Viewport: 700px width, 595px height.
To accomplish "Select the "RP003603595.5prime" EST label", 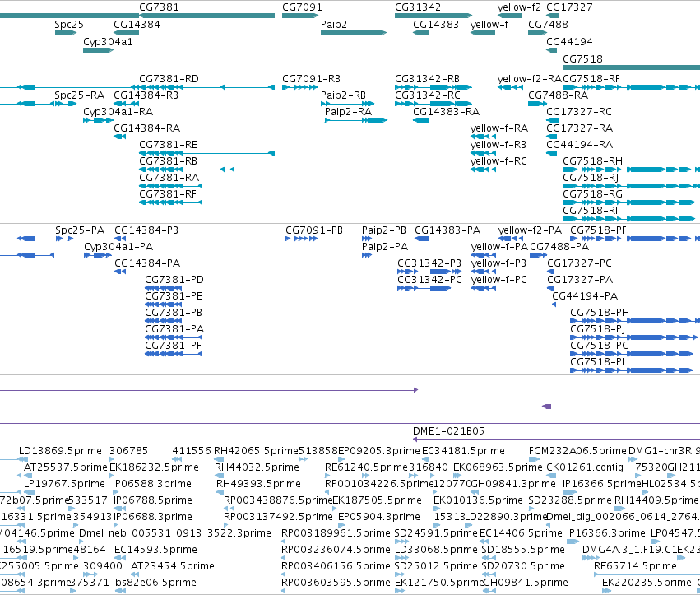I will pyautogui.click(x=336, y=583).
